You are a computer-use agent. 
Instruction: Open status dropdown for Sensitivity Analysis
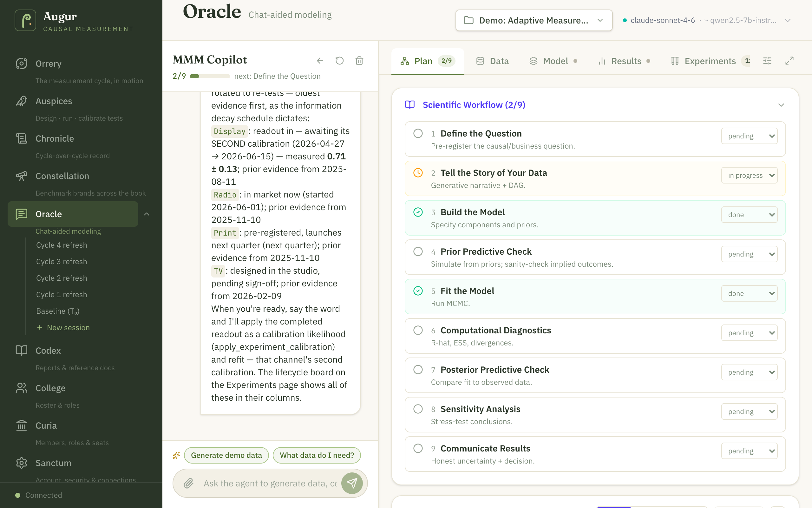[749, 411]
